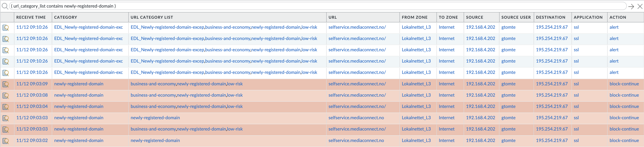This screenshot has height=147, width=644.
Task: Click the alert action in the first row
Action: click(x=614, y=27)
